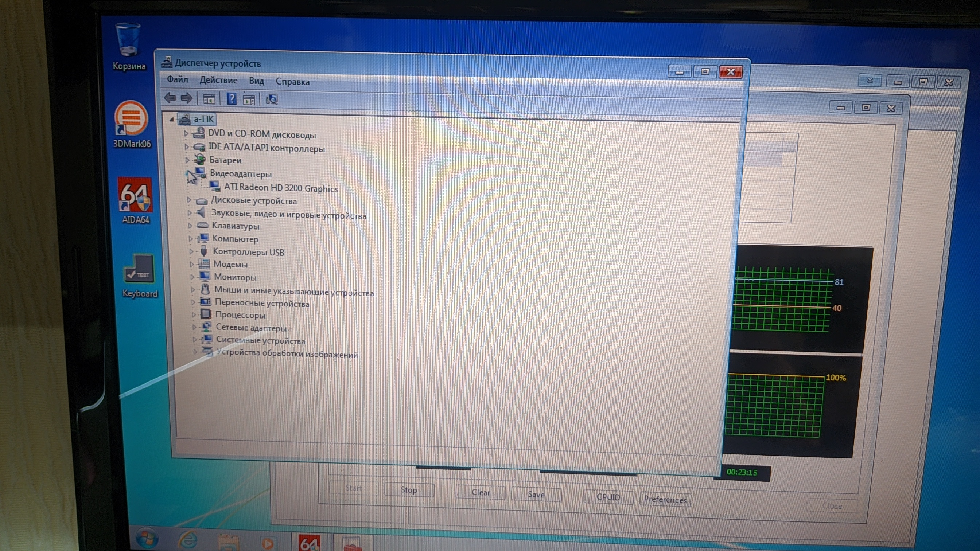
Task: Open the Справка menu
Action: point(292,82)
